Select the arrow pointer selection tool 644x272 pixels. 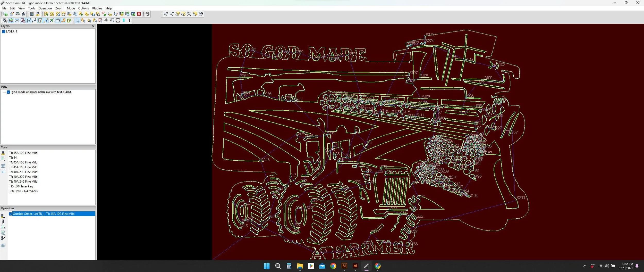point(78,20)
